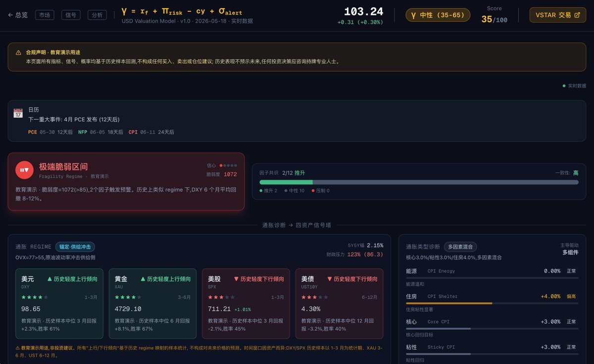
Task: Click the 5Y5Y锚 2.15% value
Action: click(x=365, y=245)
